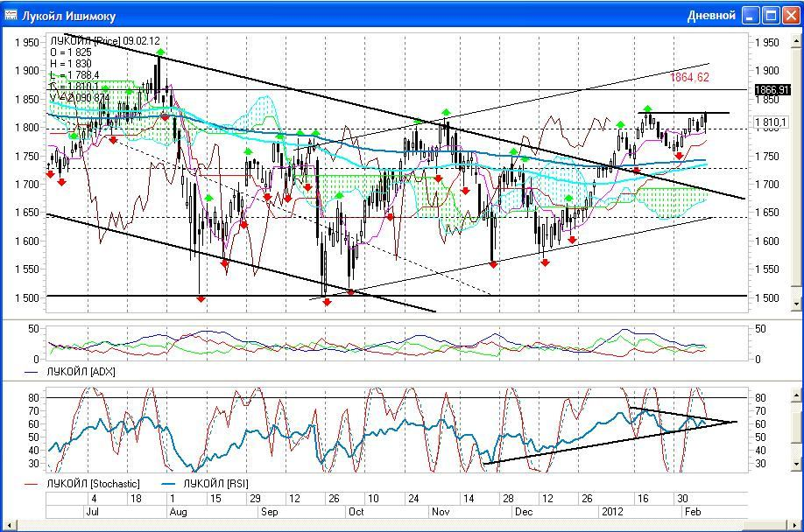Image resolution: width=804 pixels, height=532 pixels.
Task: Click the date label 18 under July
Action: 136,498
